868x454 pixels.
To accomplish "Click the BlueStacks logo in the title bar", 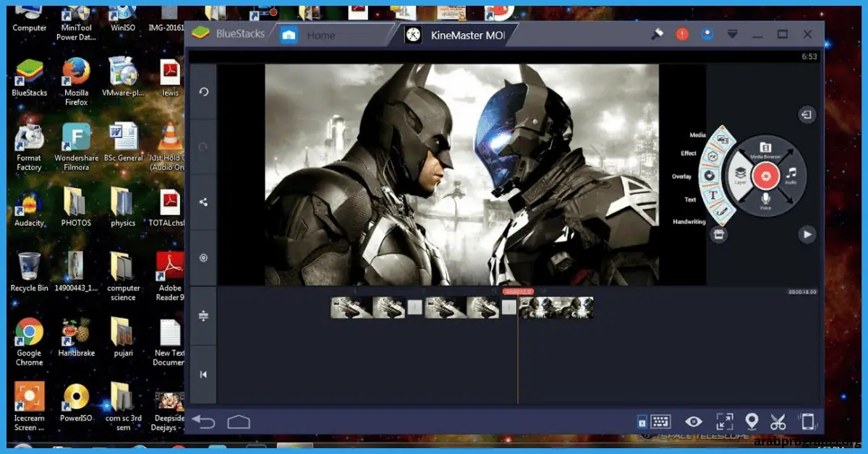I will [200, 33].
